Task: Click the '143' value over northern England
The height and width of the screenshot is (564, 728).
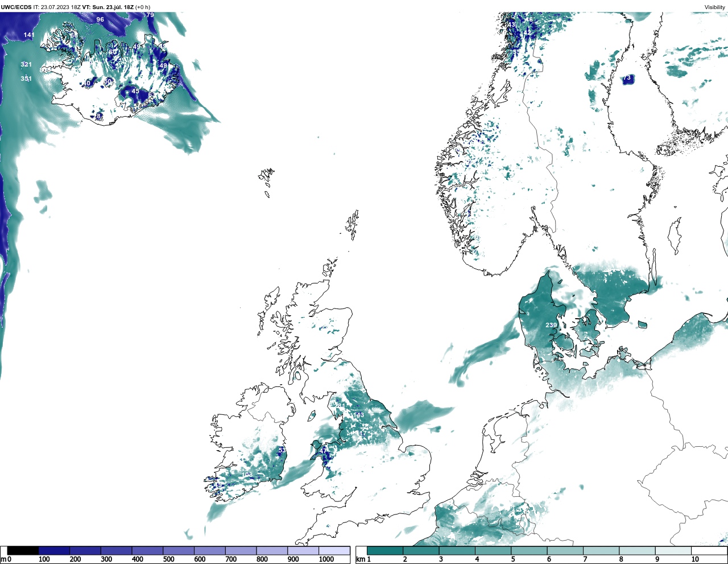Action: tap(359, 415)
